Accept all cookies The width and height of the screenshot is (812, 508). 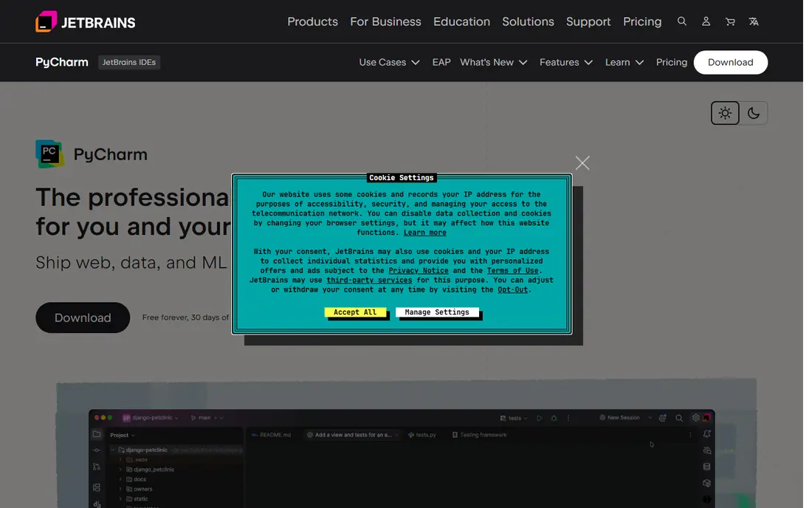coord(355,312)
